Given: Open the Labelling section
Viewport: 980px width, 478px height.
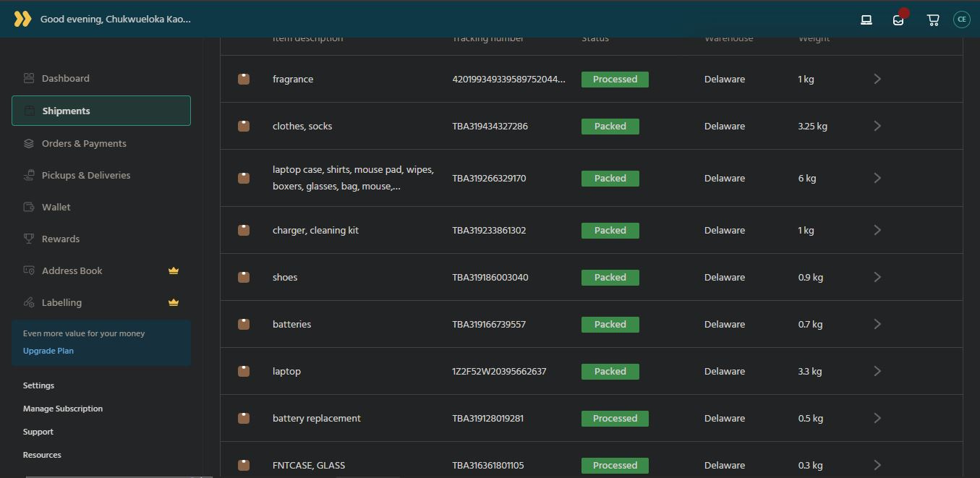Looking at the screenshot, I should click(63, 302).
